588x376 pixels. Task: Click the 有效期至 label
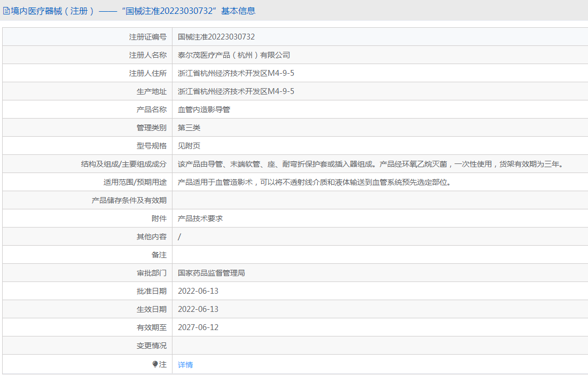point(152,327)
